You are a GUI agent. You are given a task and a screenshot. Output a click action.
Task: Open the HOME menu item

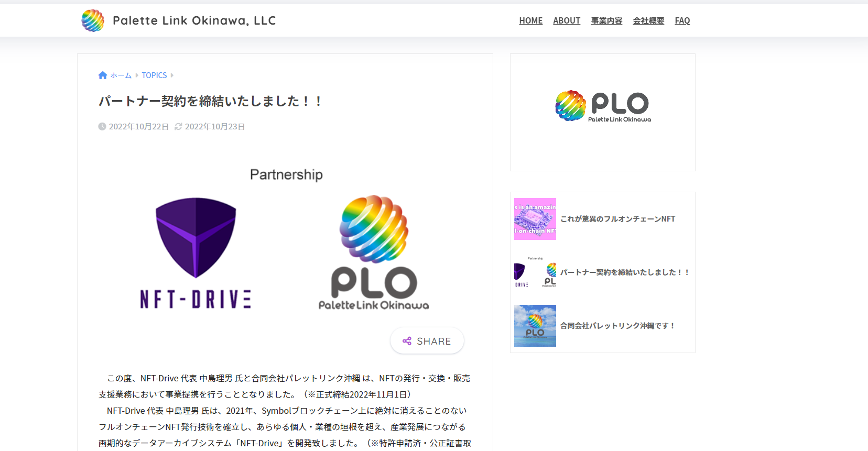coord(531,21)
